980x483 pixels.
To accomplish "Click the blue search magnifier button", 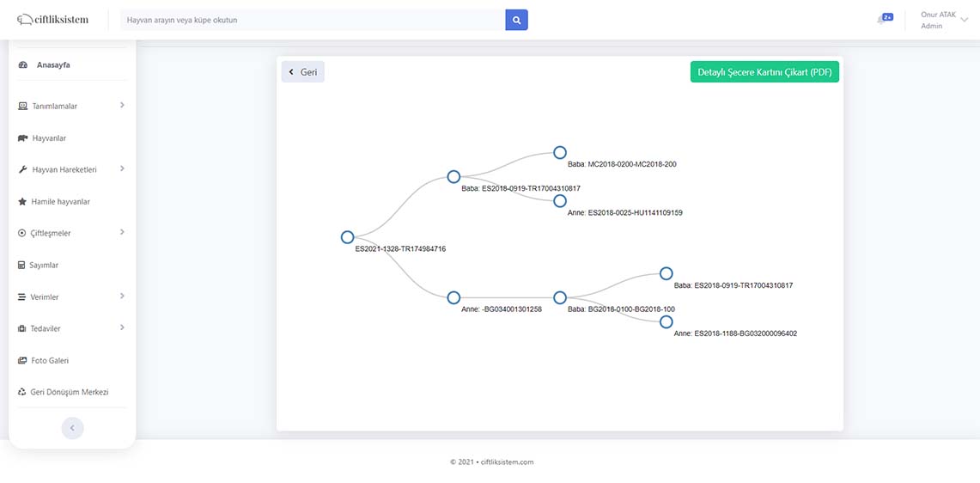I will [516, 20].
